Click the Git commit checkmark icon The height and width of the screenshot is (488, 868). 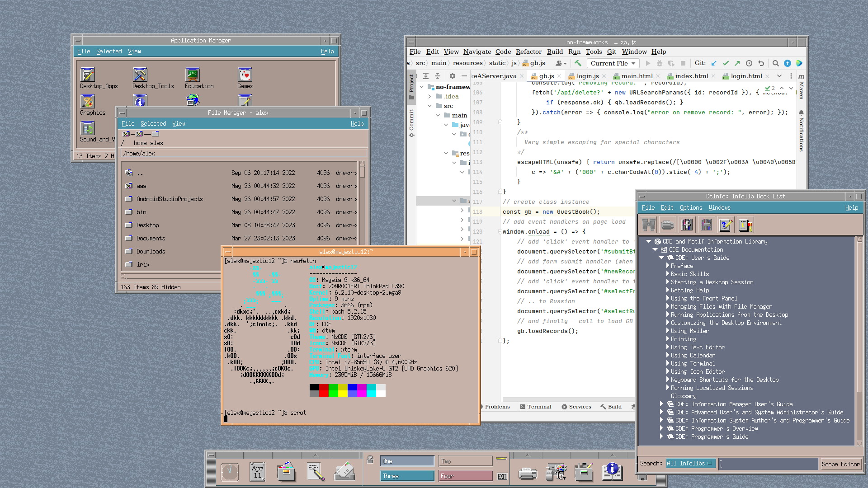pos(726,63)
